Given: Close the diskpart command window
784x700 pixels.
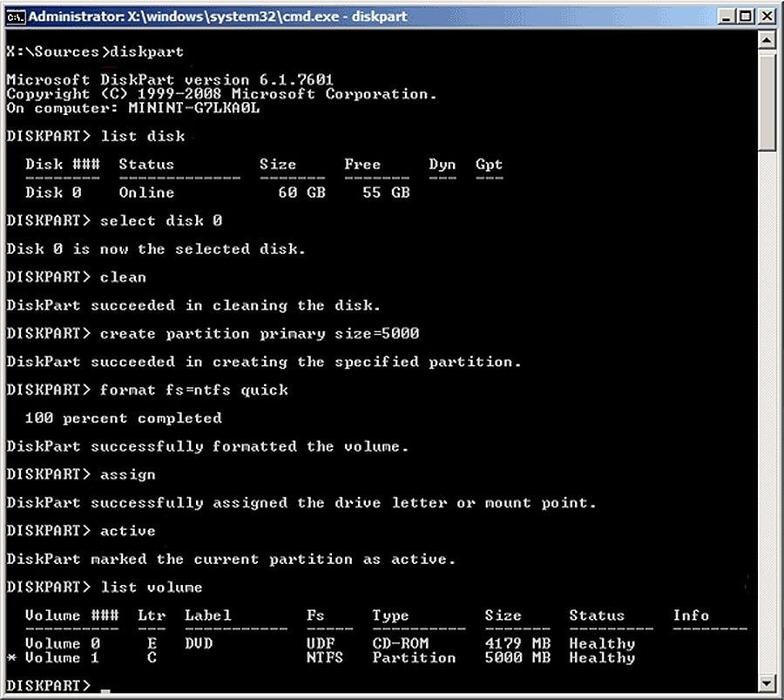Looking at the screenshot, I should point(767,17).
